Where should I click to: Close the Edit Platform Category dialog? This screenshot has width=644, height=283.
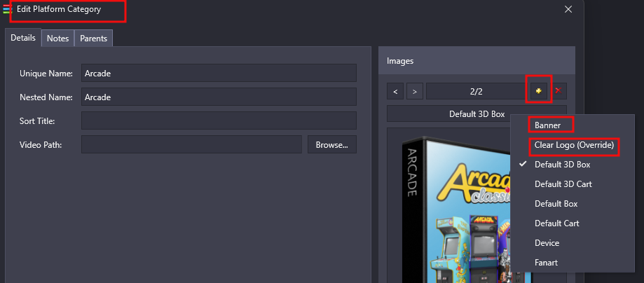tap(568, 9)
